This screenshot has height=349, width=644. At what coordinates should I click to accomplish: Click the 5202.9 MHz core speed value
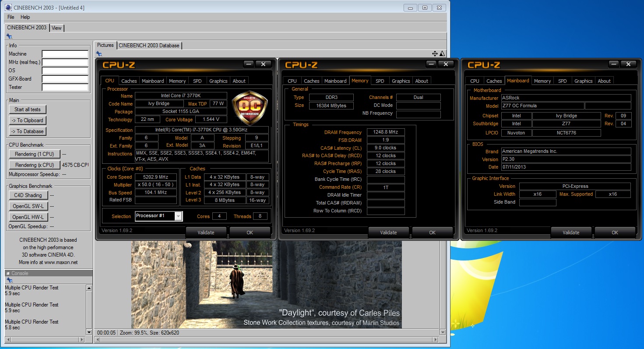tap(156, 177)
